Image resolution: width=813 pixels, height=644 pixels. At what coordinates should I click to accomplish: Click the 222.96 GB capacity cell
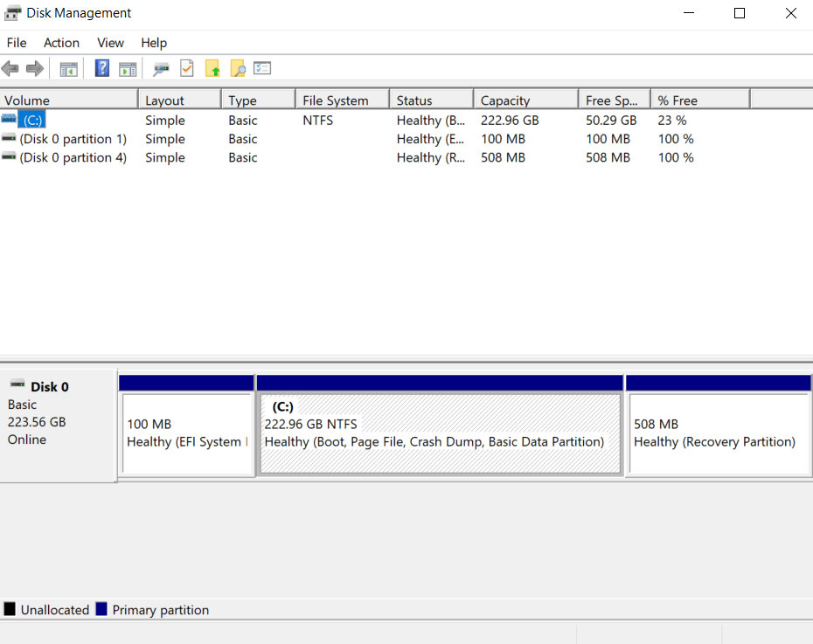click(510, 121)
